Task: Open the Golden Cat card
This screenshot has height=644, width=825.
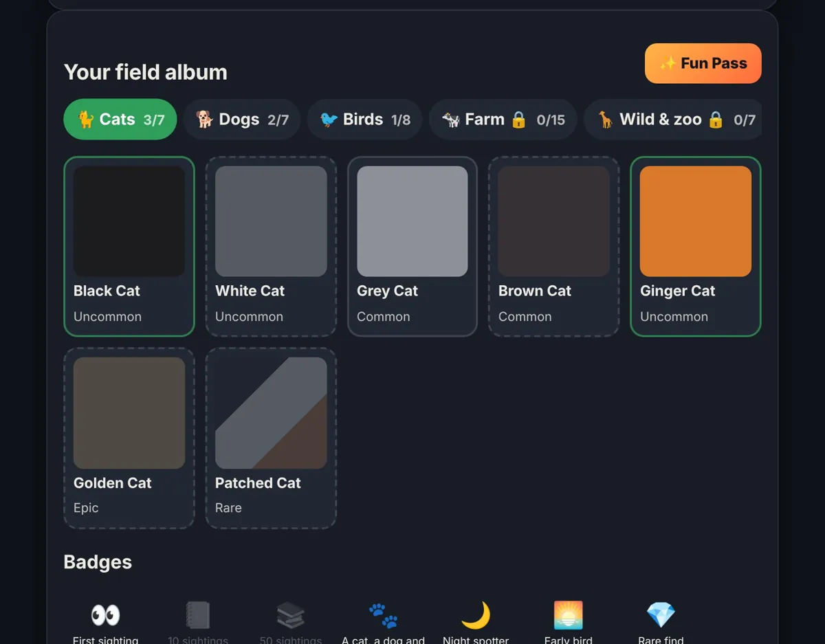Action: (129, 438)
